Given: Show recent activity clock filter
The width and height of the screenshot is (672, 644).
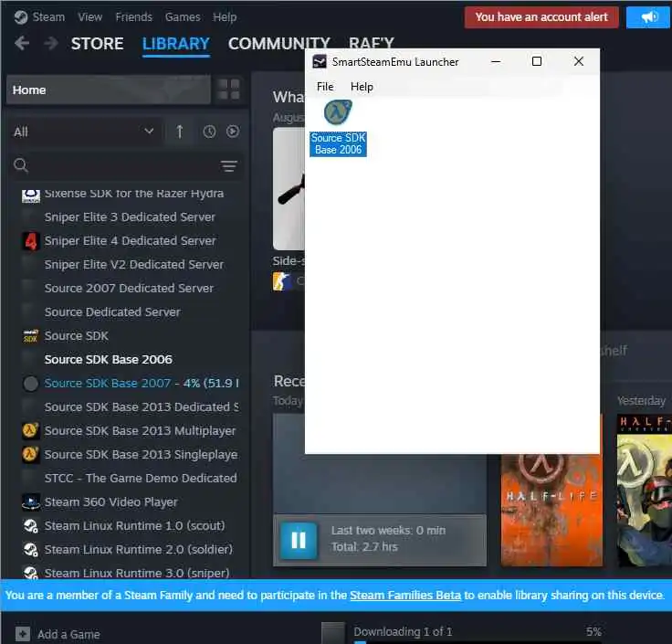Looking at the screenshot, I should coord(209,132).
